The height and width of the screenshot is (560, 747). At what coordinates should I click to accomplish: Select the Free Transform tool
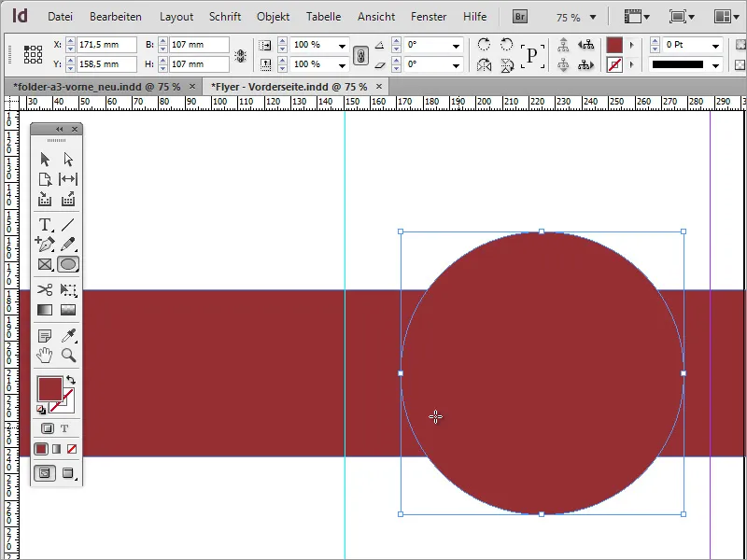click(x=68, y=289)
